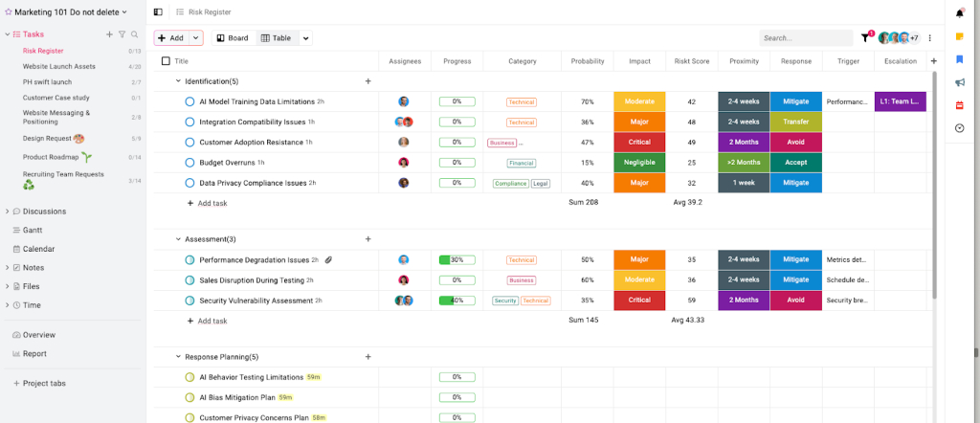
Task: Open the Website Launch Assets list
Action: pos(58,66)
